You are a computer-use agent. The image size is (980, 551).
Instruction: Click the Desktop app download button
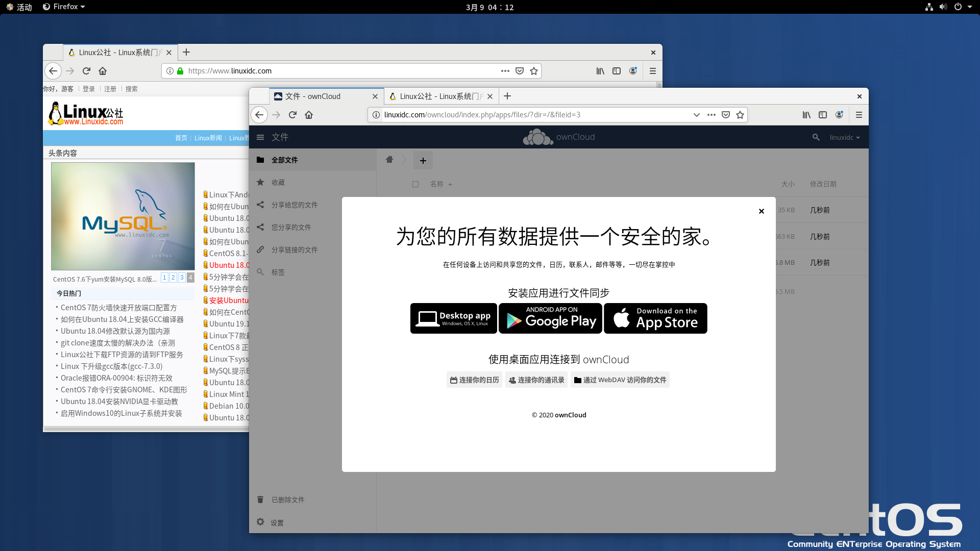click(x=453, y=318)
